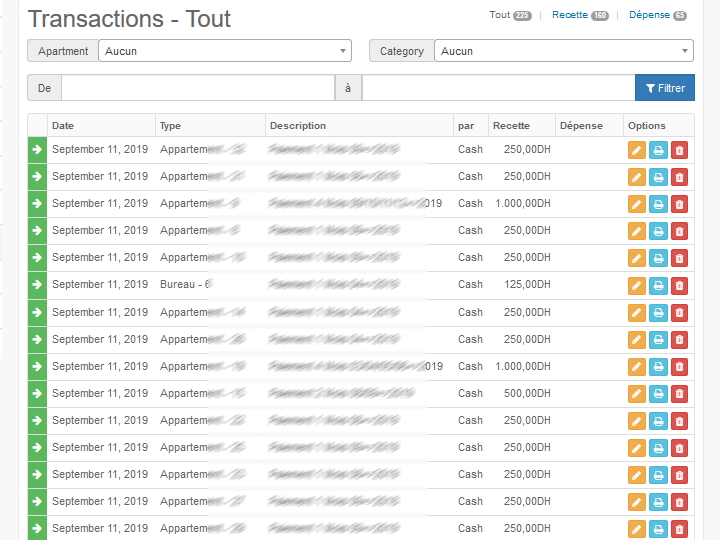Viewport: 720px width, 540px height.
Task: Focus the à end date field
Action: point(497,88)
